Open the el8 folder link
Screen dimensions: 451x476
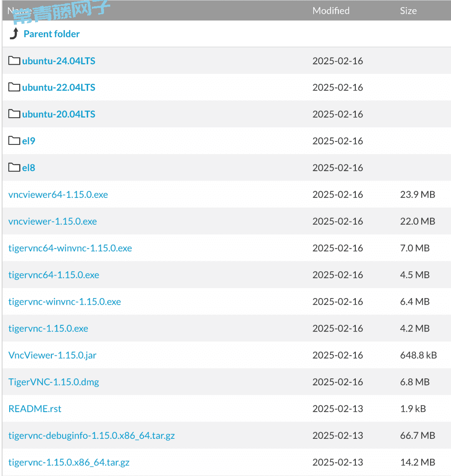click(x=28, y=168)
